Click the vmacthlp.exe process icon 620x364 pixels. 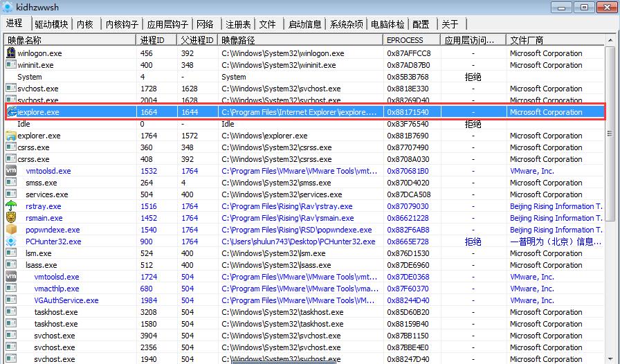click(x=11, y=288)
